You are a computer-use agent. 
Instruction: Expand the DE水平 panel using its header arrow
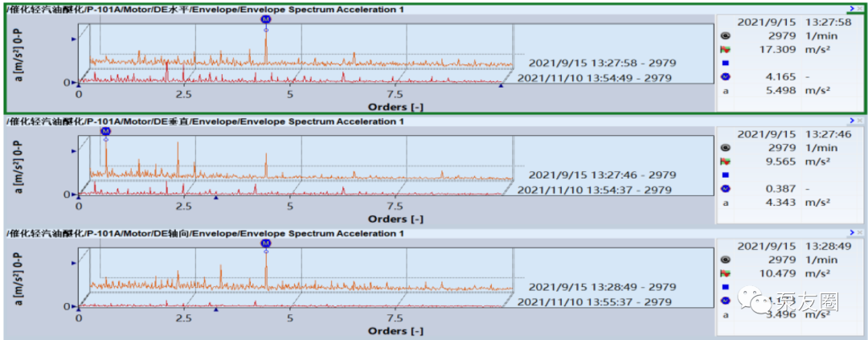[x=851, y=8]
